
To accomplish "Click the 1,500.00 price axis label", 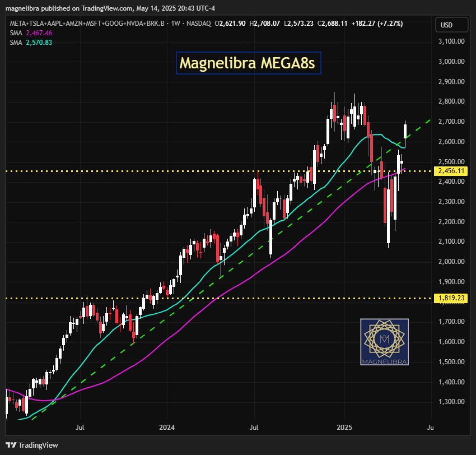I will [x=451, y=362].
